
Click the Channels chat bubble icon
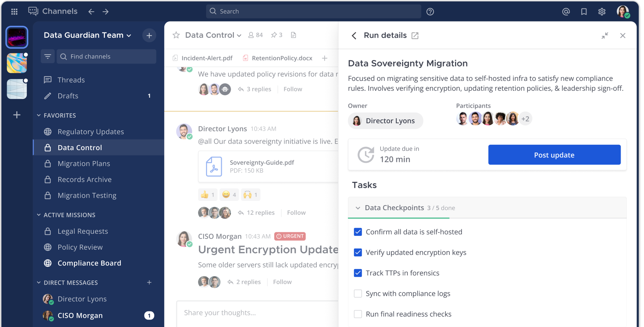33,11
